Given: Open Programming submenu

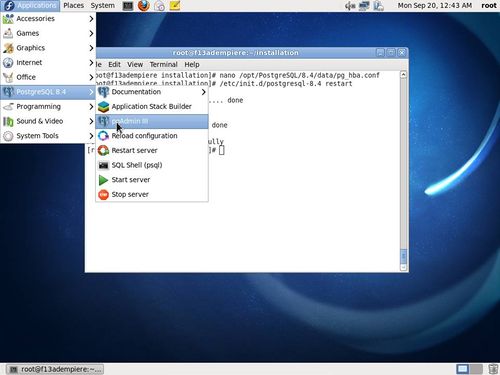Looking at the screenshot, I should (x=48, y=107).
